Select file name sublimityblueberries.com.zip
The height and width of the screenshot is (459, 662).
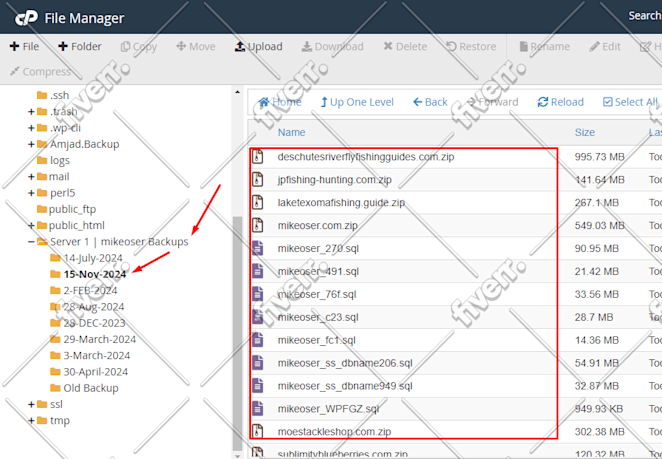[x=342, y=454]
